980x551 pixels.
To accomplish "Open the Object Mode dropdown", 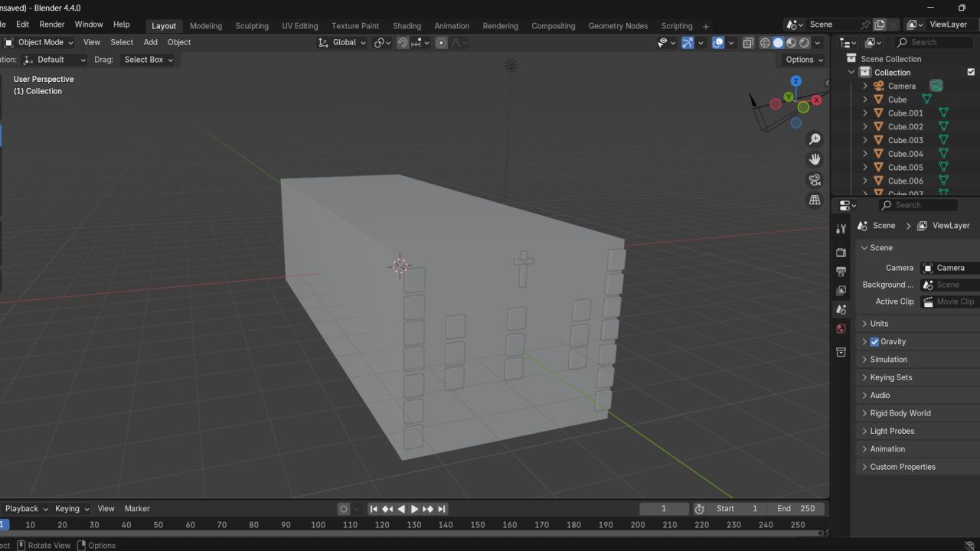I will click(x=39, y=43).
